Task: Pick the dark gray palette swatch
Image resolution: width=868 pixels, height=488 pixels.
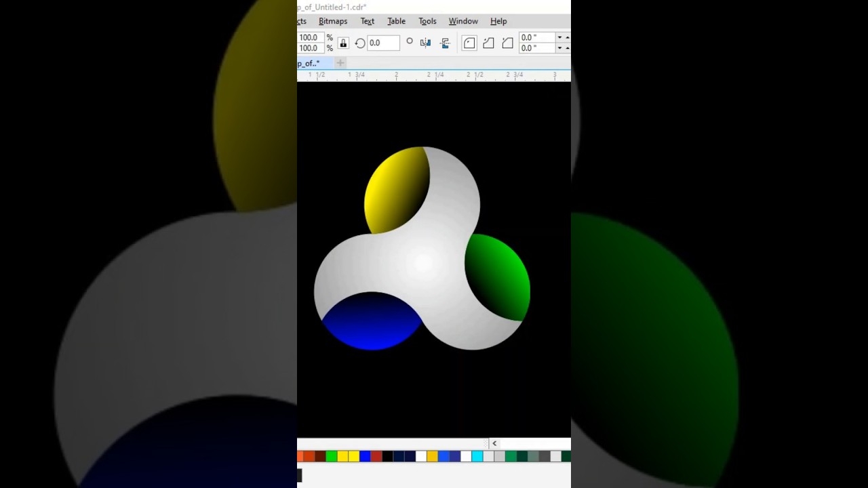Action: [545, 457]
